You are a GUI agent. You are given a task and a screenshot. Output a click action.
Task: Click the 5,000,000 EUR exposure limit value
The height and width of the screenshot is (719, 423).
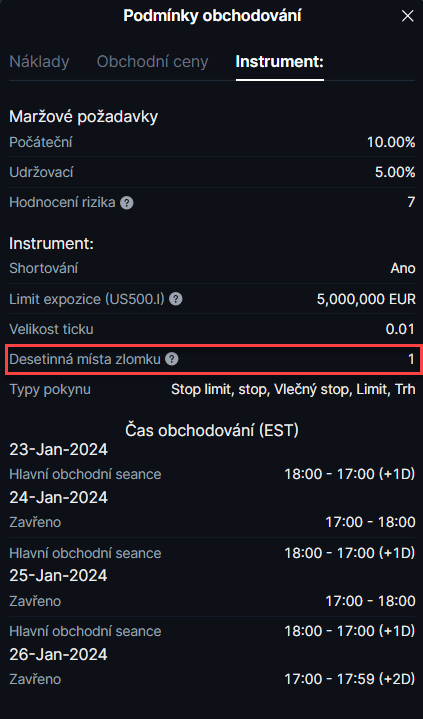click(x=366, y=299)
